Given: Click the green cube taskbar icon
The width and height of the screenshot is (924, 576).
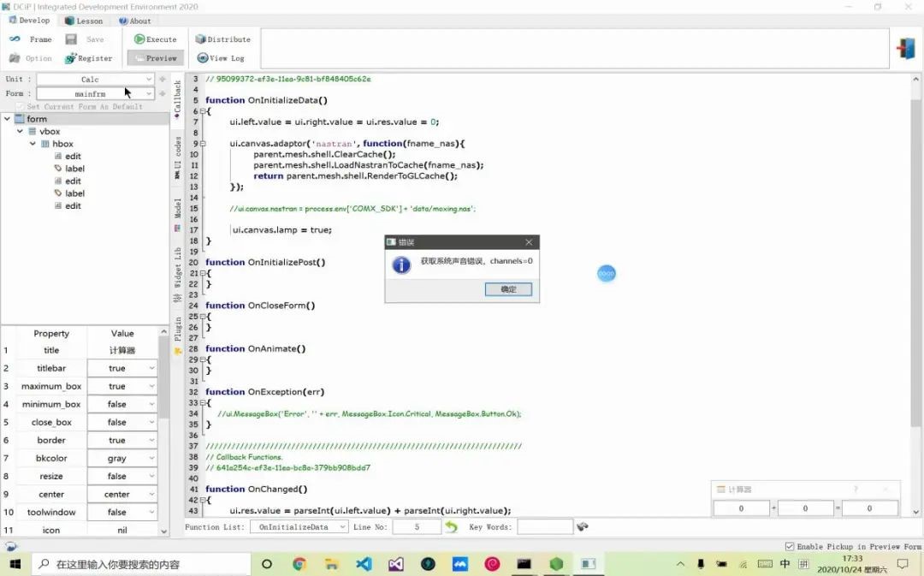Looking at the screenshot, I should 556,564.
